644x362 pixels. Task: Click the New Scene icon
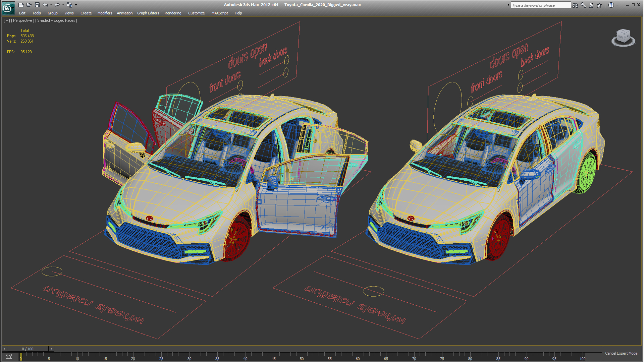tap(21, 5)
